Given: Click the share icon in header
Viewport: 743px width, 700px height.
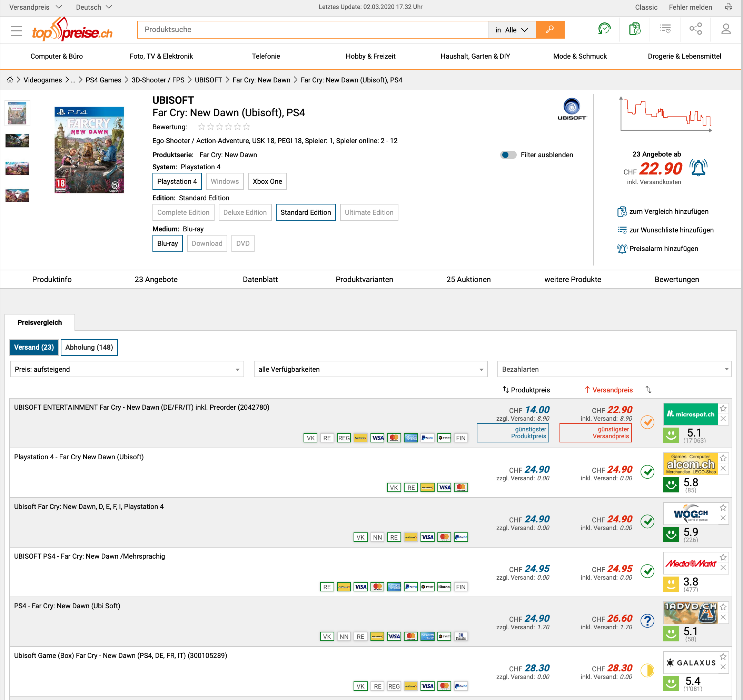Looking at the screenshot, I should [695, 29].
